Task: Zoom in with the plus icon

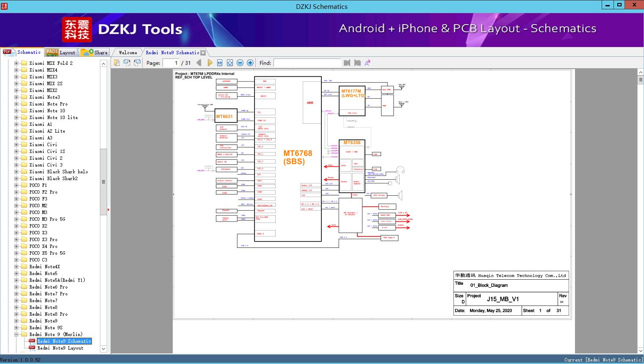Action: [250, 63]
